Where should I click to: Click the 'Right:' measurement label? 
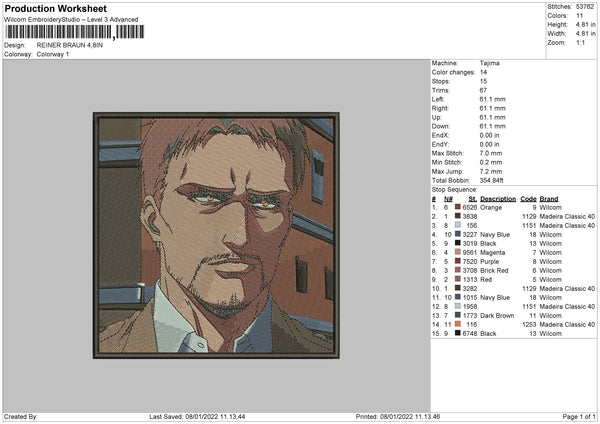click(x=440, y=108)
